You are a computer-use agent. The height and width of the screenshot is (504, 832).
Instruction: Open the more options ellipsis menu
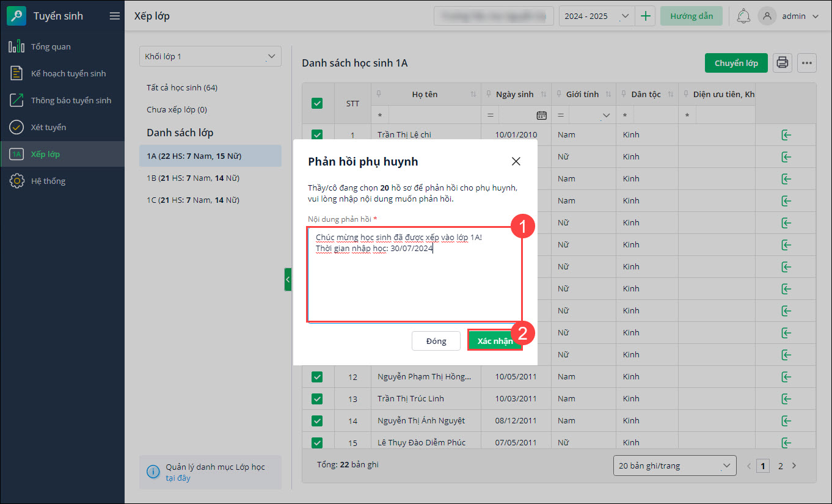807,62
